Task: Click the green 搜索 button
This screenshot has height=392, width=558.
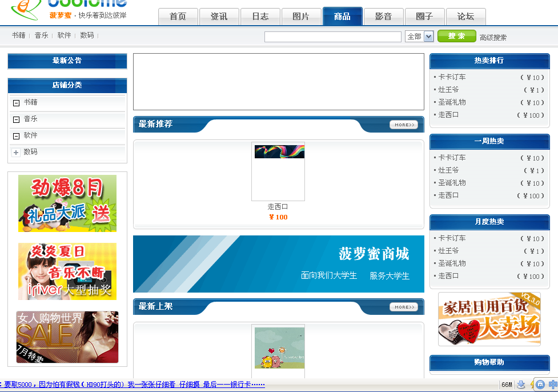Action: point(456,36)
